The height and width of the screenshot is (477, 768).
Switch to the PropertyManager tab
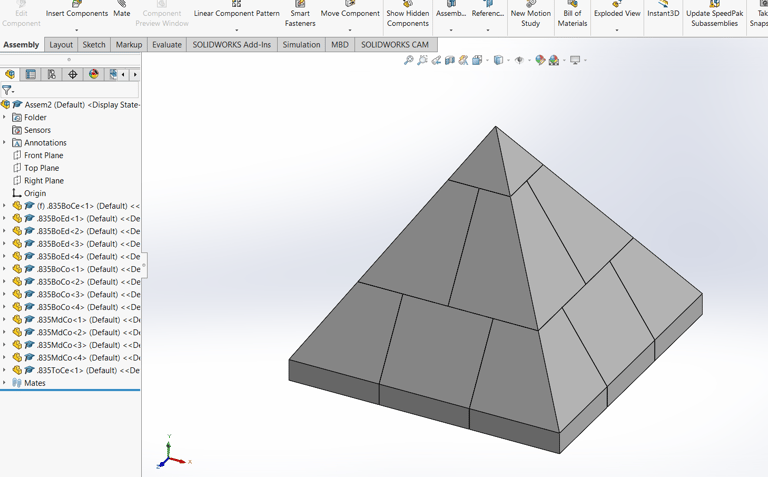tap(30, 74)
